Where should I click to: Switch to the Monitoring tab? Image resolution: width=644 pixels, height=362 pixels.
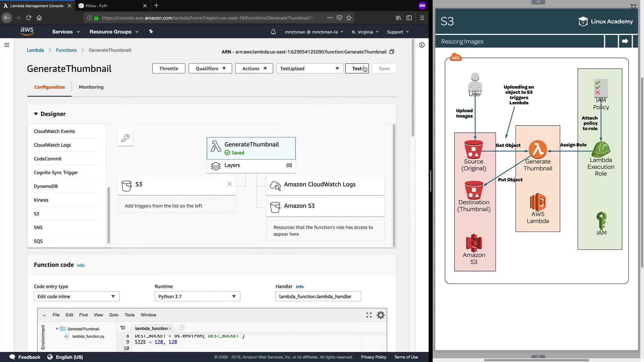pos(91,87)
